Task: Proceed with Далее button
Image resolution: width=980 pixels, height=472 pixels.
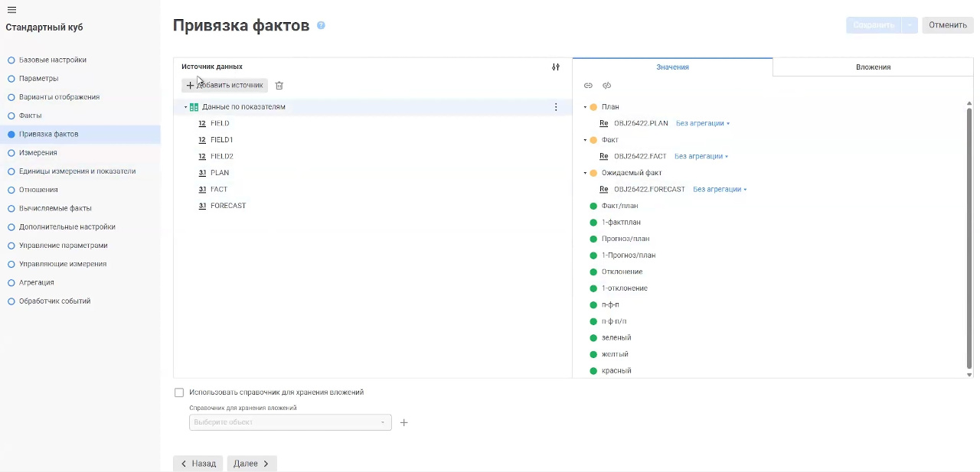Action: 252,464
